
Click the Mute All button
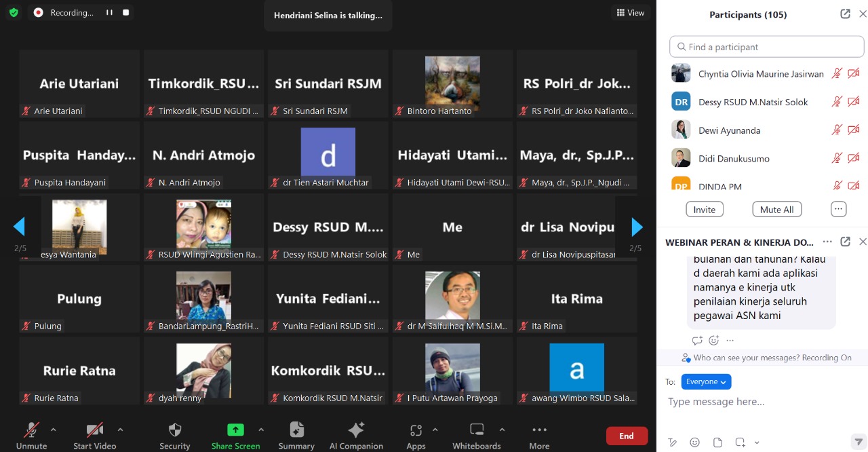pyautogui.click(x=776, y=209)
